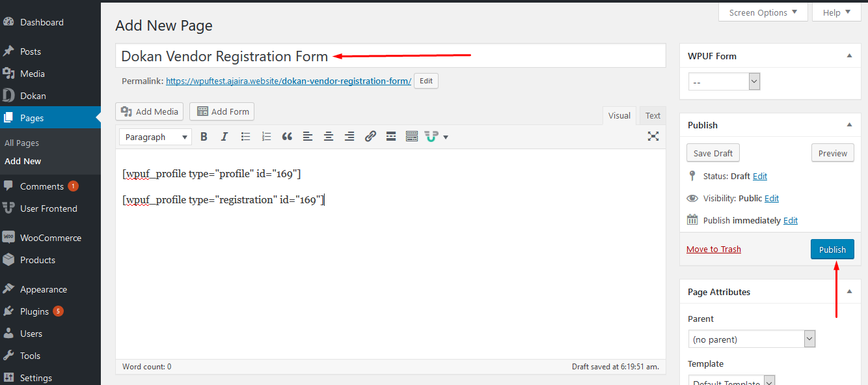The image size is (868, 385).
Task: Expand the Help tab
Action: [837, 12]
